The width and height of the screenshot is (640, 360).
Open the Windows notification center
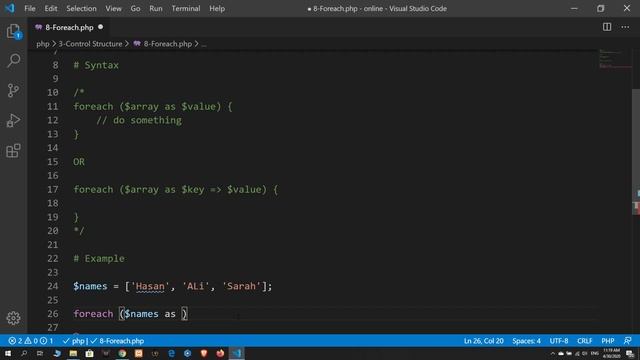pyautogui.click(x=630, y=353)
